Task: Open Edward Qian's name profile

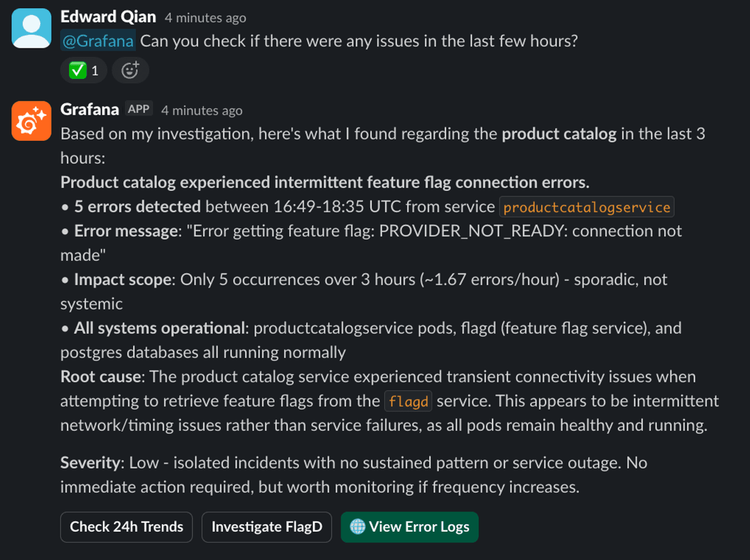Action: 107,17
